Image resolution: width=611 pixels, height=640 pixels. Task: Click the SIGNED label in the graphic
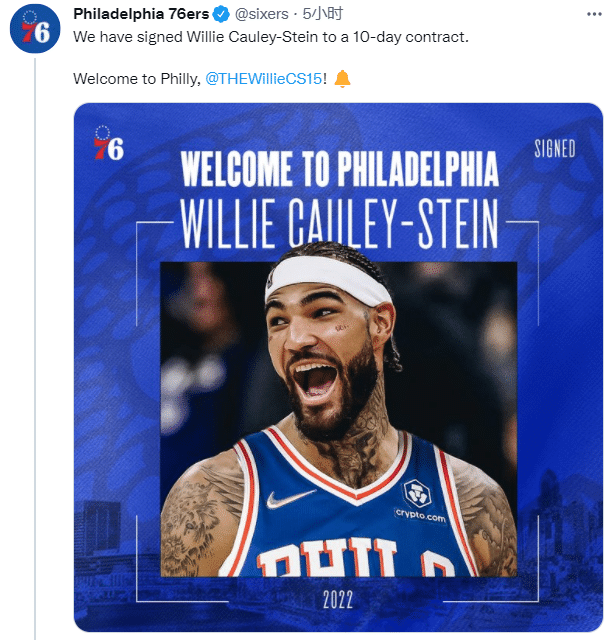[x=554, y=150]
